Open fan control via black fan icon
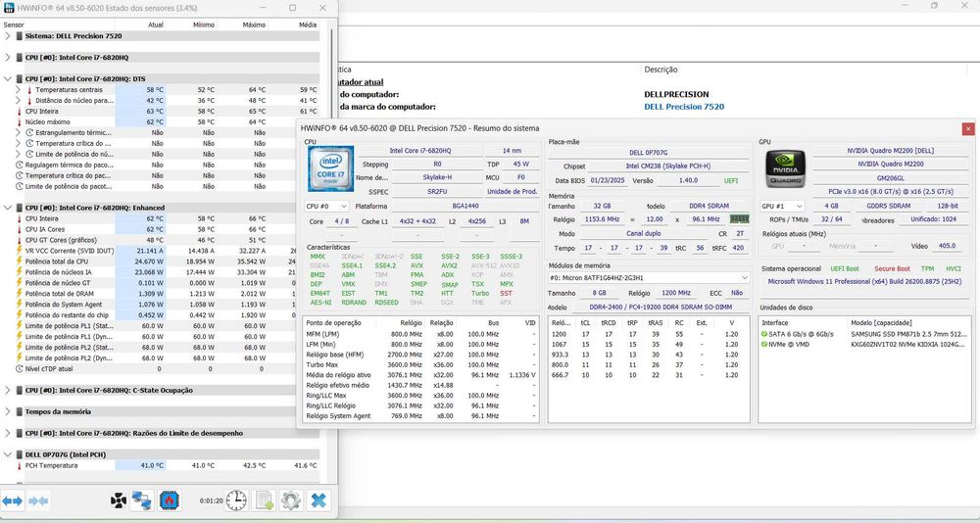Image resolution: width=980 pixels, height=523 pixels. 119,500
